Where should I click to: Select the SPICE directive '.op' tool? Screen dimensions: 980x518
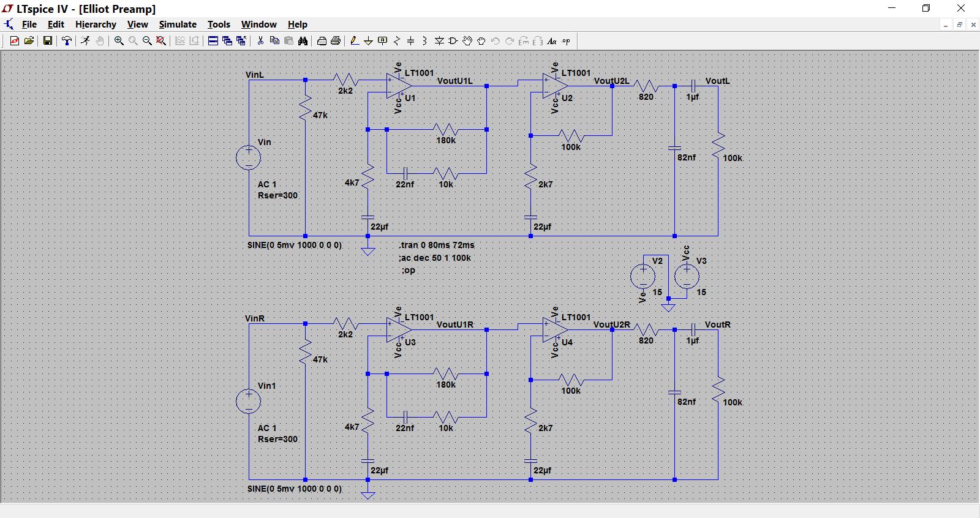(566, 41)
